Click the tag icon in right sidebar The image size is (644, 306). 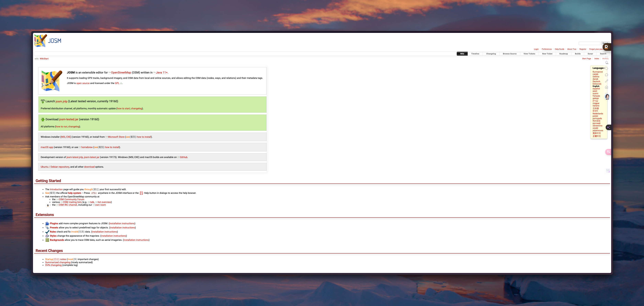[x=607, y=69]
